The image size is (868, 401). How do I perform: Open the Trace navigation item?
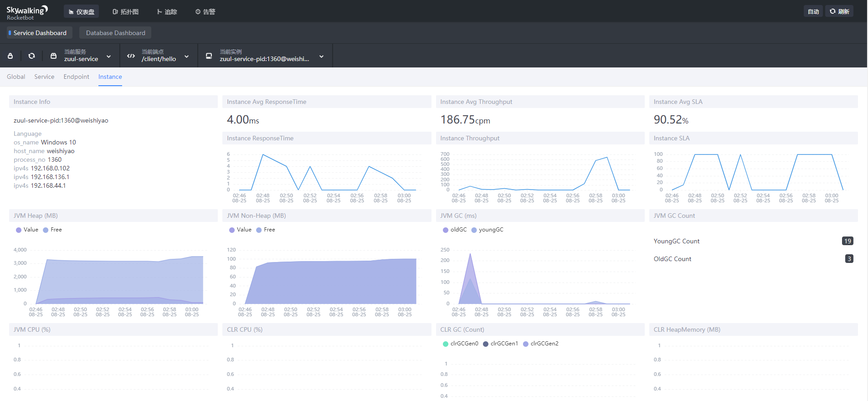tap(167, 12)
